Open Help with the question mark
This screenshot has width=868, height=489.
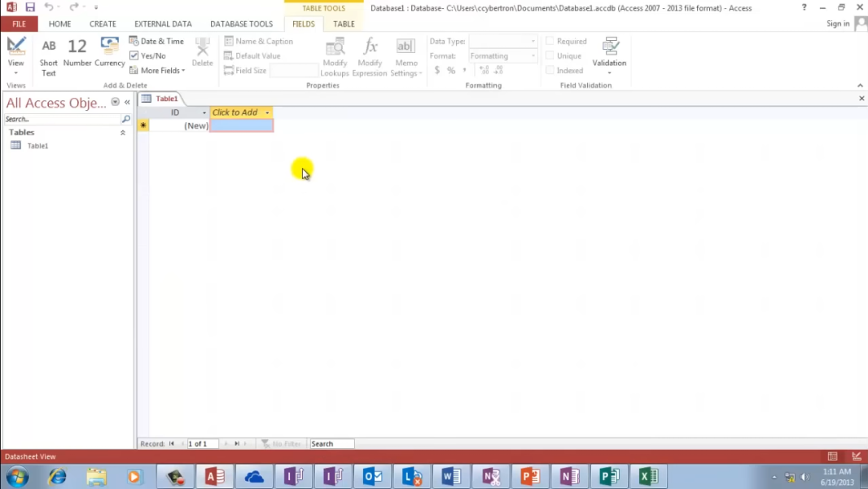tap(804, 7)
